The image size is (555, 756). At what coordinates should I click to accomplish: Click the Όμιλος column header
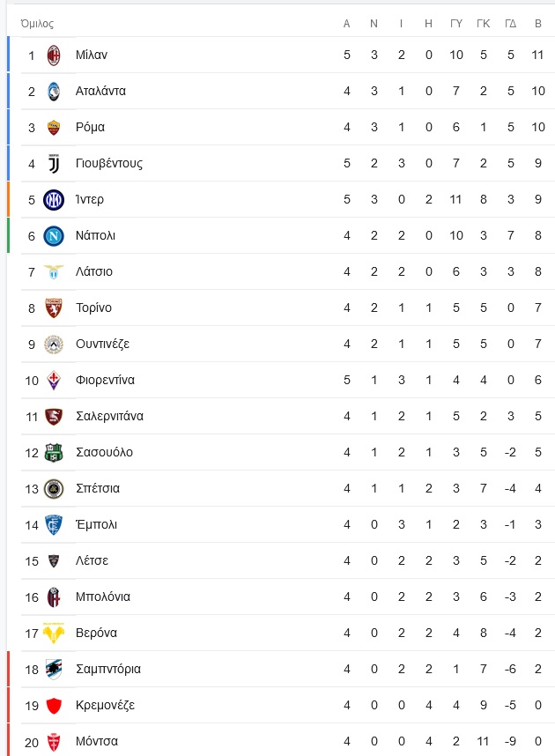37,23
